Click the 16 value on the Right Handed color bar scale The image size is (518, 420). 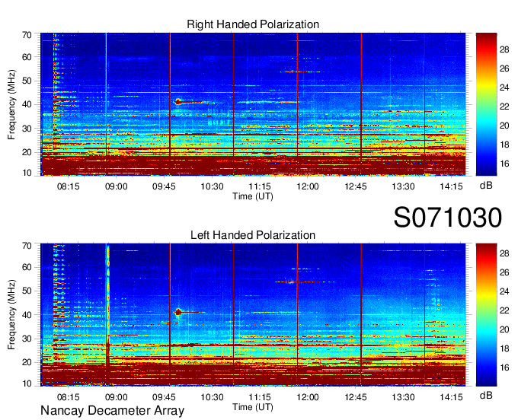[504, 164]
